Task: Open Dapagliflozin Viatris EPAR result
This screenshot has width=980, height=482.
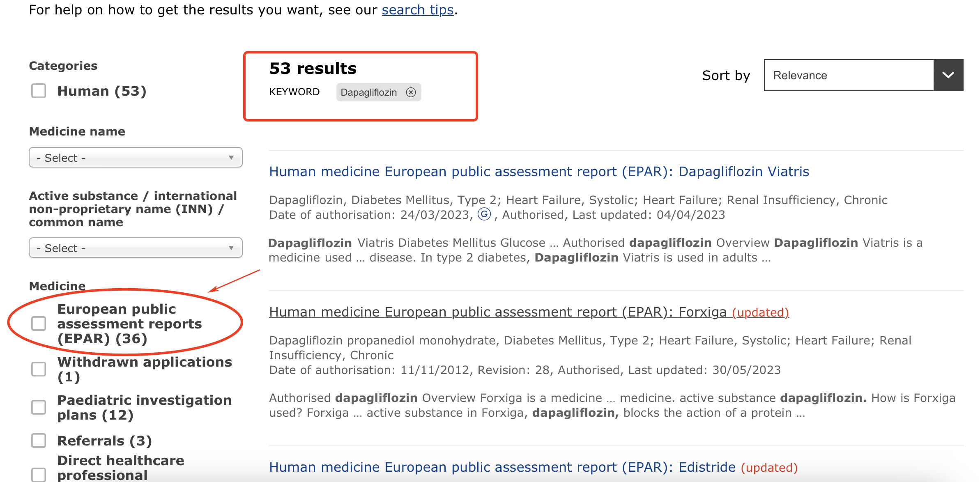Action: tap(539, 172)
